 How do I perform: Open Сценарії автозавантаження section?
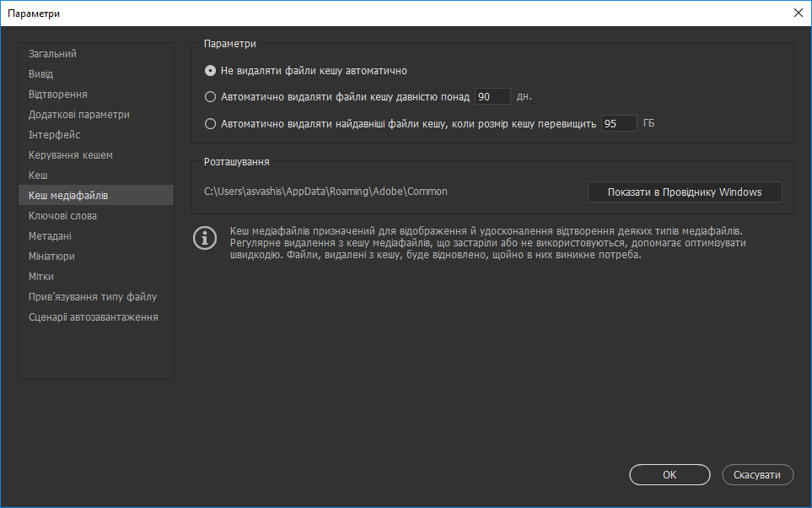tap(96, 316)
